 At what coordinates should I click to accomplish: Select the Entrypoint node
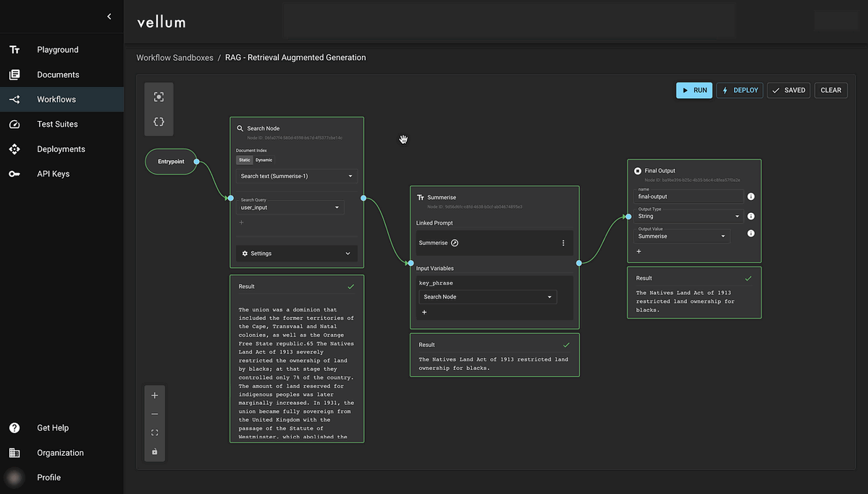coord(171,162)
